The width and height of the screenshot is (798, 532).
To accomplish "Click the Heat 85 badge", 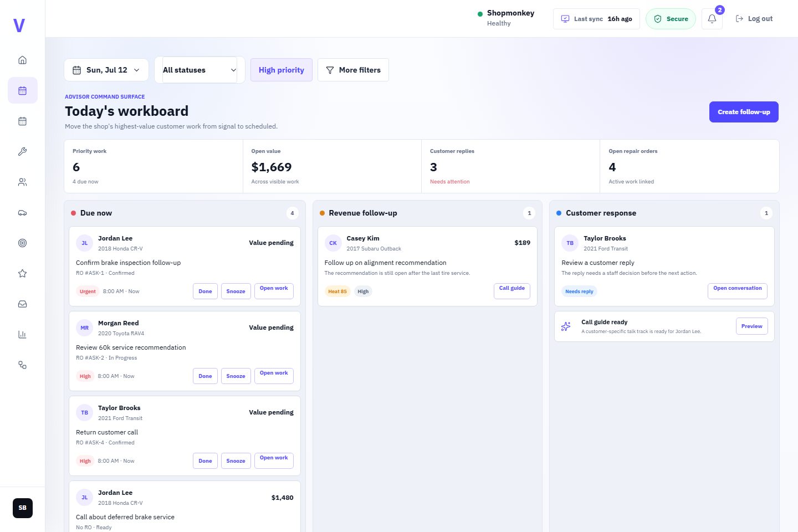I will [337, 291].
